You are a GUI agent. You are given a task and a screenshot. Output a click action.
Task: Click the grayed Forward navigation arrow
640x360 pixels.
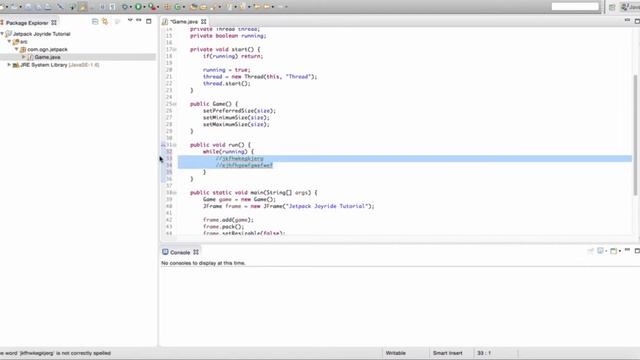click(281, 7)
